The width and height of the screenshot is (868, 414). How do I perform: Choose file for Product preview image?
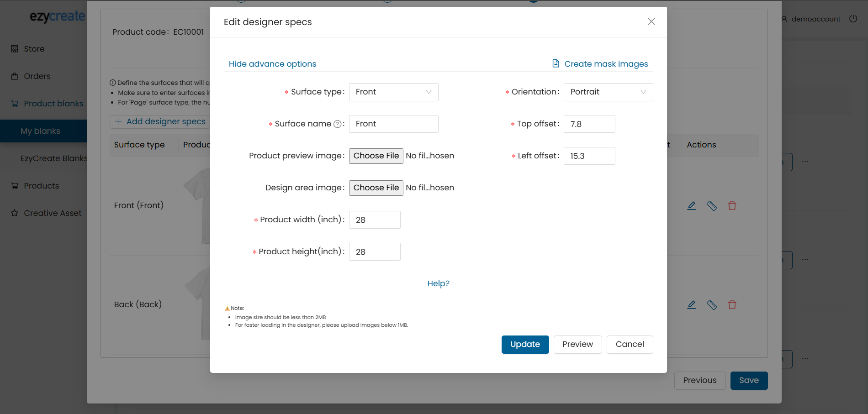[x=376, y=156]
